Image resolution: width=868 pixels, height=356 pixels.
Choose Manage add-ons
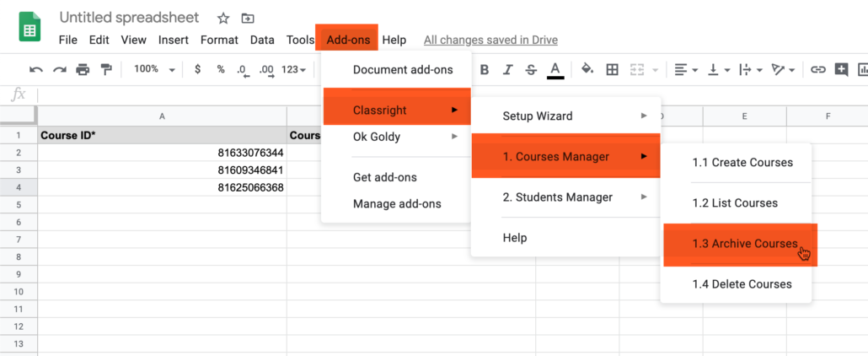pyautogui.click(x=396, y=203)
